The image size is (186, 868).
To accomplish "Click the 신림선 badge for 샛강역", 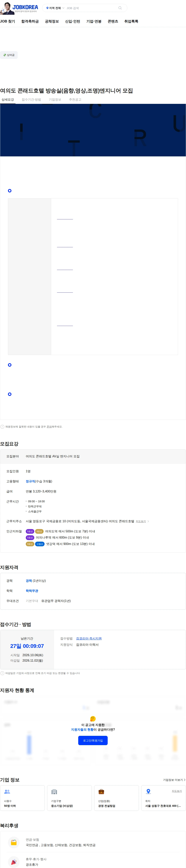I will pyautogui.click(x=40, y=544).
